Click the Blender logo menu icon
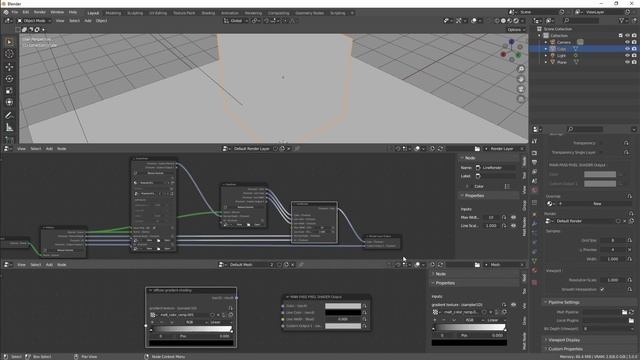 tap(6, 12)
